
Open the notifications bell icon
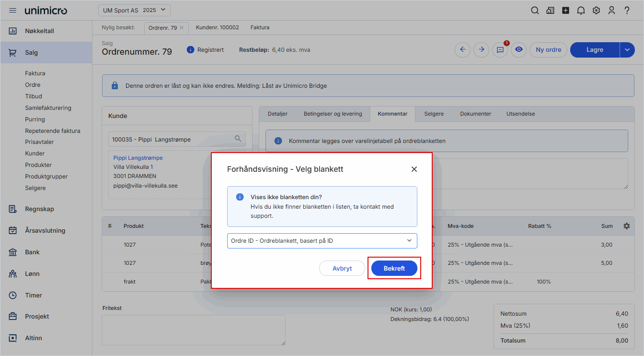(x=581, y=11)
